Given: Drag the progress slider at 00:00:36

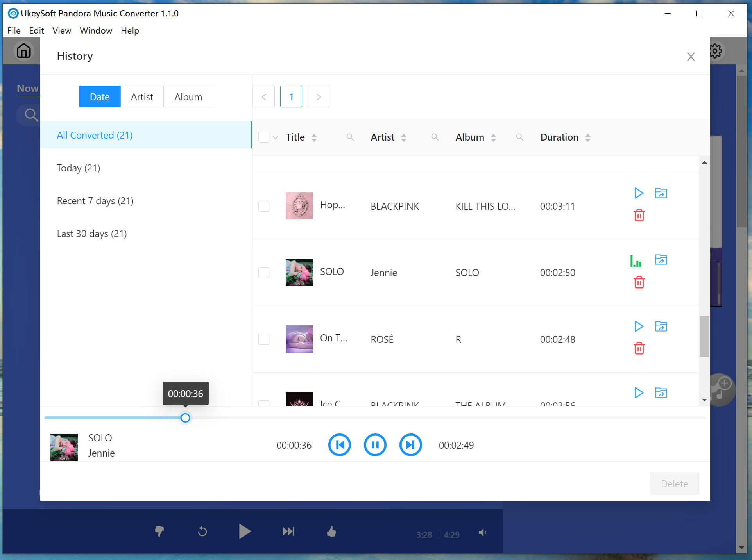Looking at the screenshot, I should pos(185,417).
